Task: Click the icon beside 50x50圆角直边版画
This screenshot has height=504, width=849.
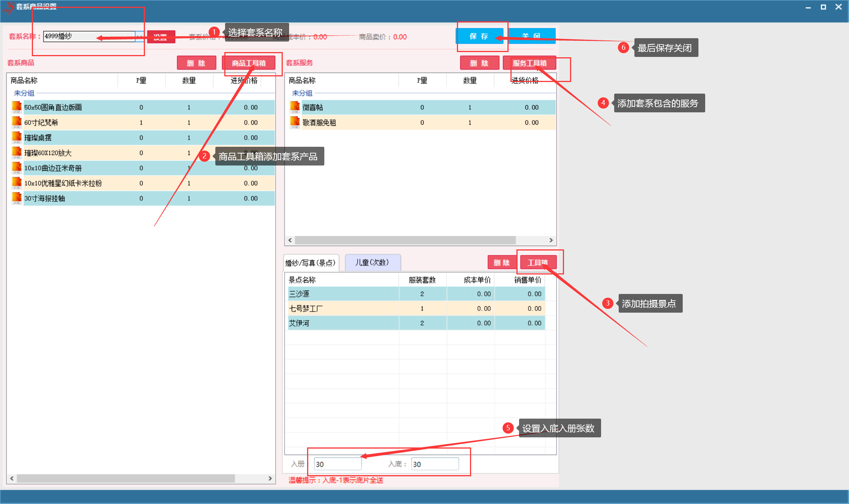Action: tap(16, 107)
